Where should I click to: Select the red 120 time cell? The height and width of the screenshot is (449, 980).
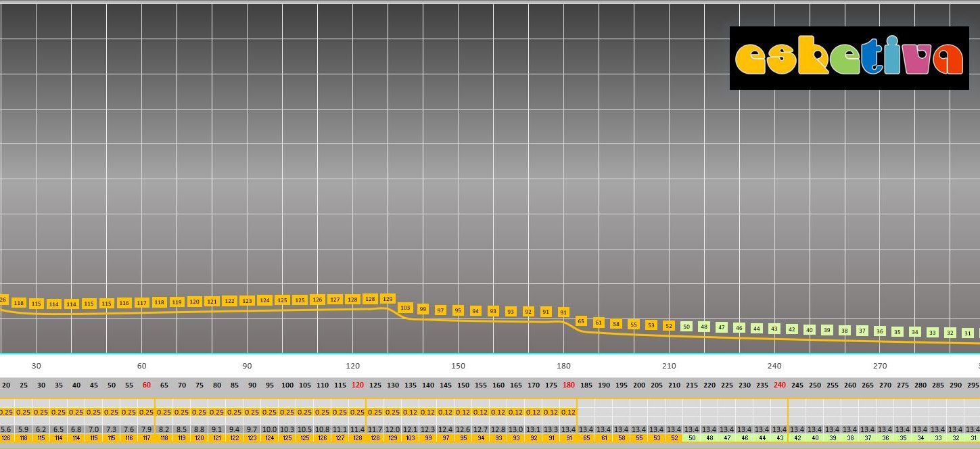click(x=358, y=385)
